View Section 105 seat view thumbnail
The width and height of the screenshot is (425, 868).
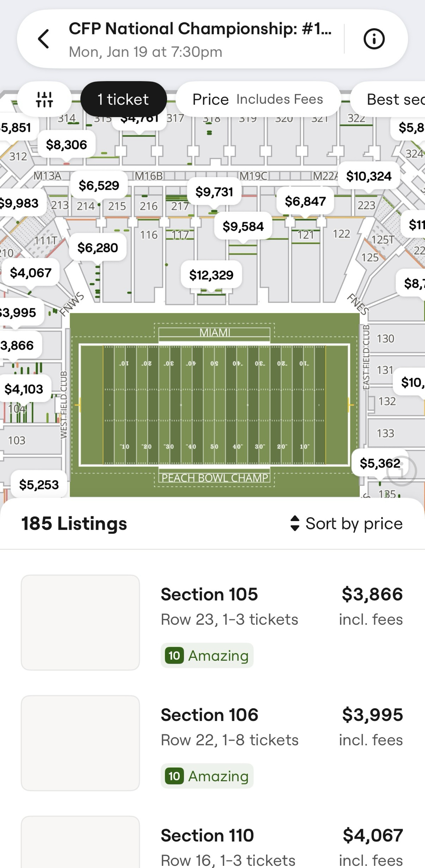coord(80,622)
